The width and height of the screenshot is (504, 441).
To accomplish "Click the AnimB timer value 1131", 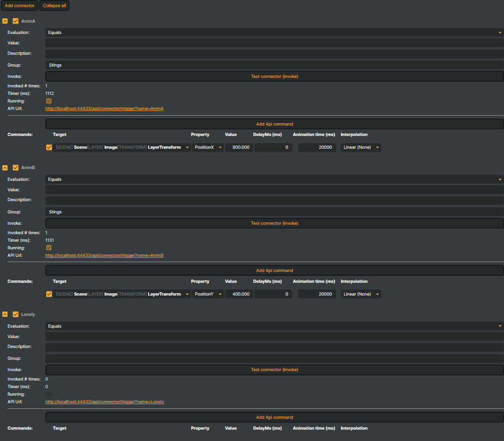I will [50, 240].
